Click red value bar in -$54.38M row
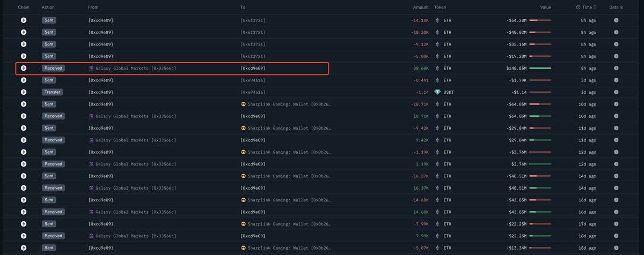 point(540,20)
